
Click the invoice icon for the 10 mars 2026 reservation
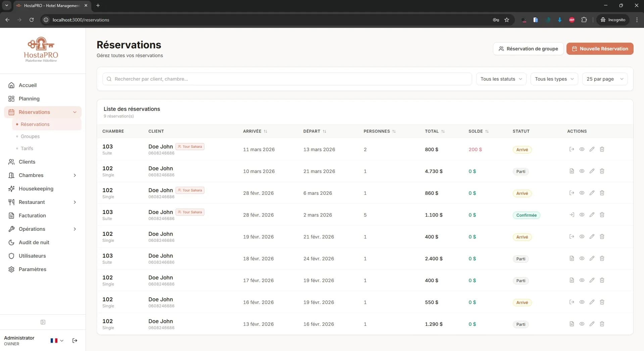point(572,171)
